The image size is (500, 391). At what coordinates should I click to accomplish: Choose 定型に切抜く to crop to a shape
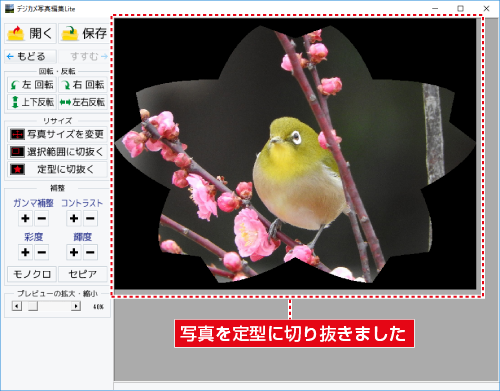coord(57,169)
